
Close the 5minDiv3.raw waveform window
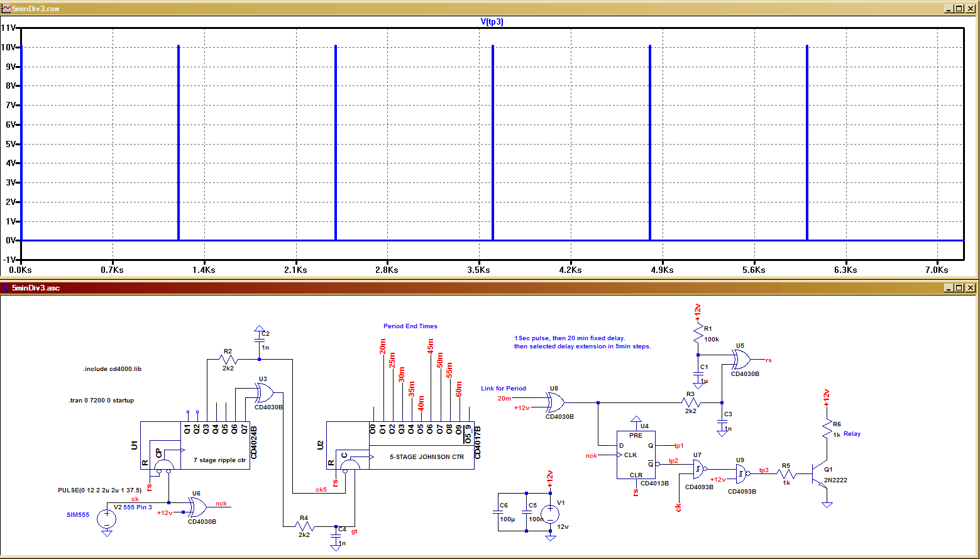[x=969, y=9]
